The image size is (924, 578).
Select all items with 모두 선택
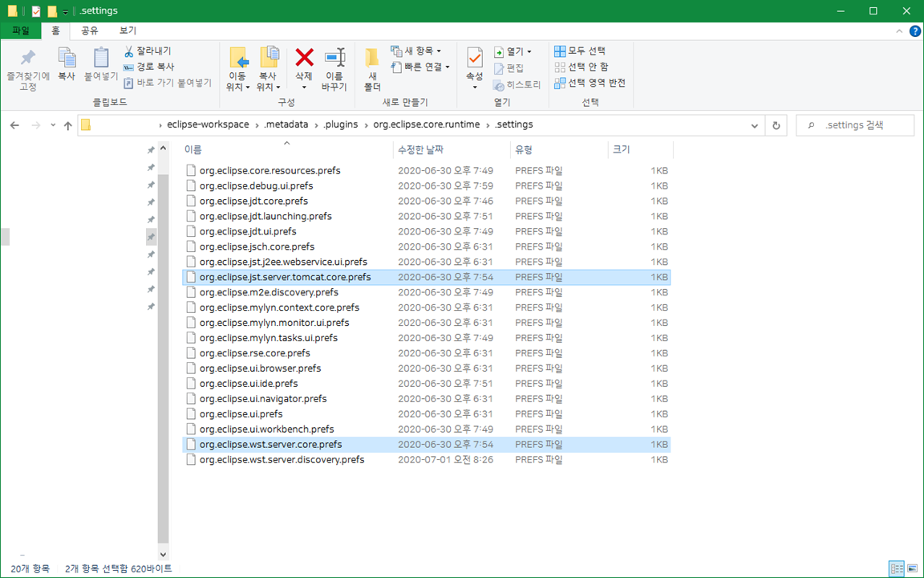[x=580, y=51]
